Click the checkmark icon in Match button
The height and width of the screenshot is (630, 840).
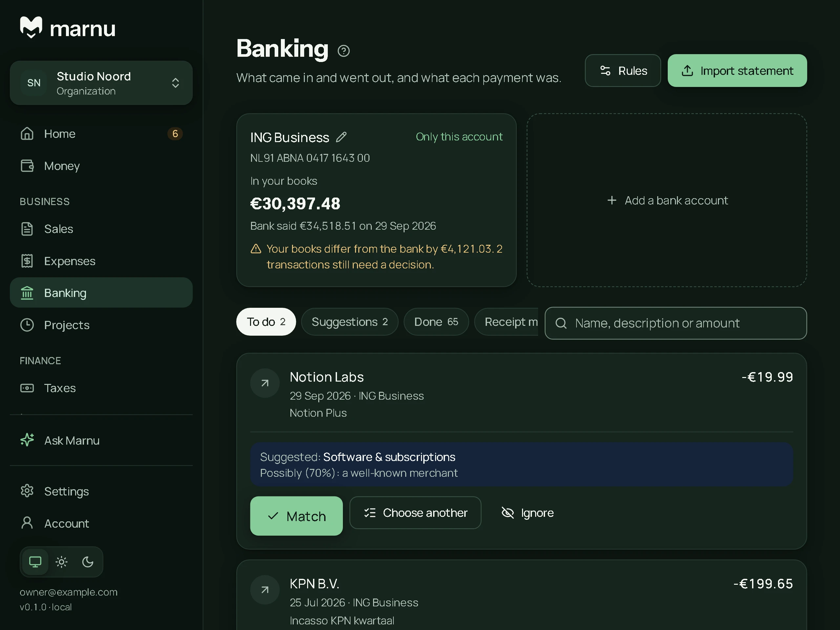coord(273,516)
